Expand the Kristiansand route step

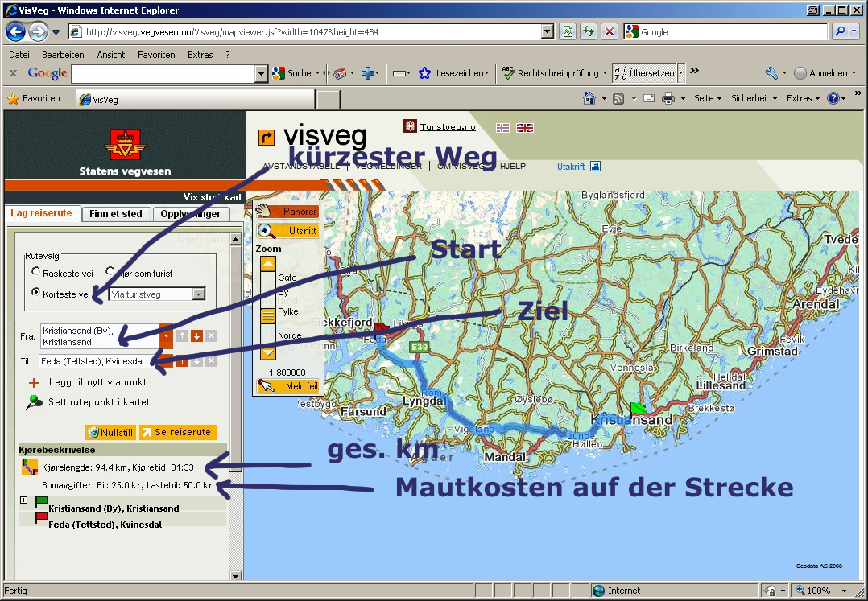click(23, 500)
